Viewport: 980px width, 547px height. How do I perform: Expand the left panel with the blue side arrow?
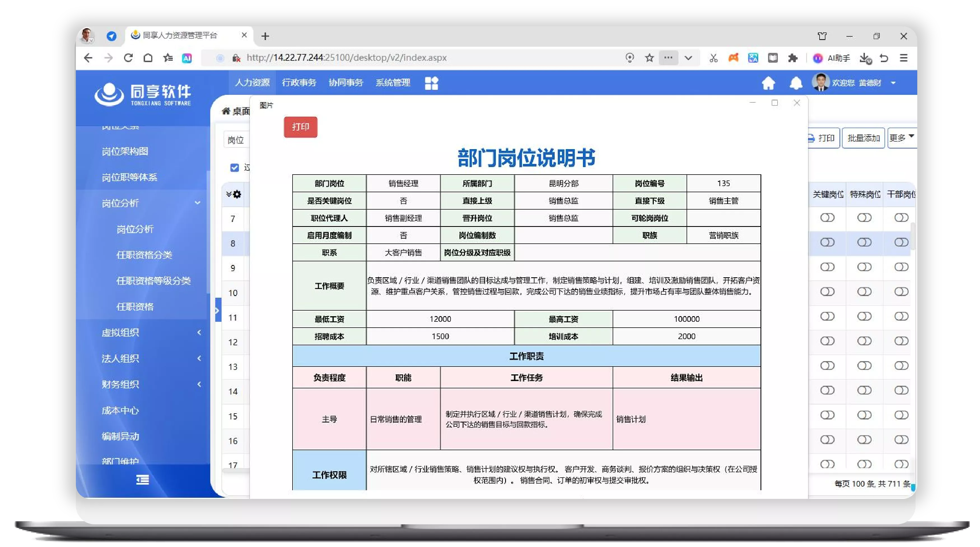[218, 310]
